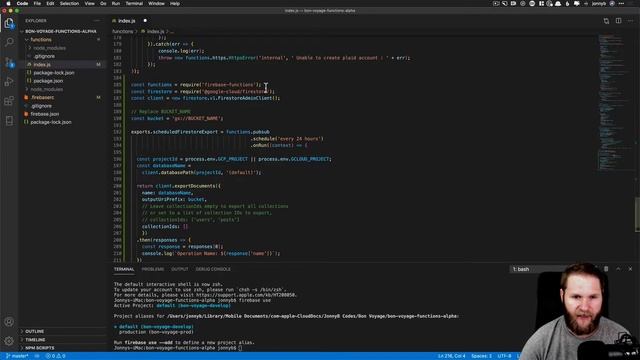This screenshot has width=640, height=360.
Task: Split the editor to the right
Action: click(618, 21)
